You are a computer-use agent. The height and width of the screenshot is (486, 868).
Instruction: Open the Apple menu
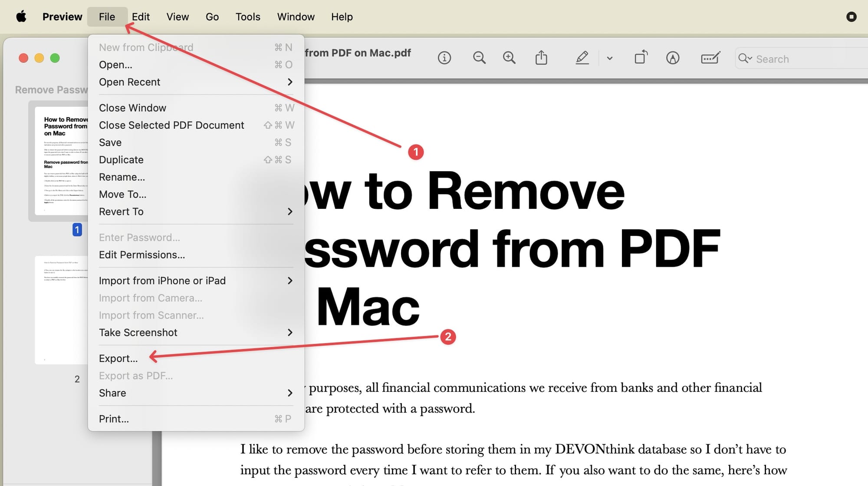click(x=21, y=17)
